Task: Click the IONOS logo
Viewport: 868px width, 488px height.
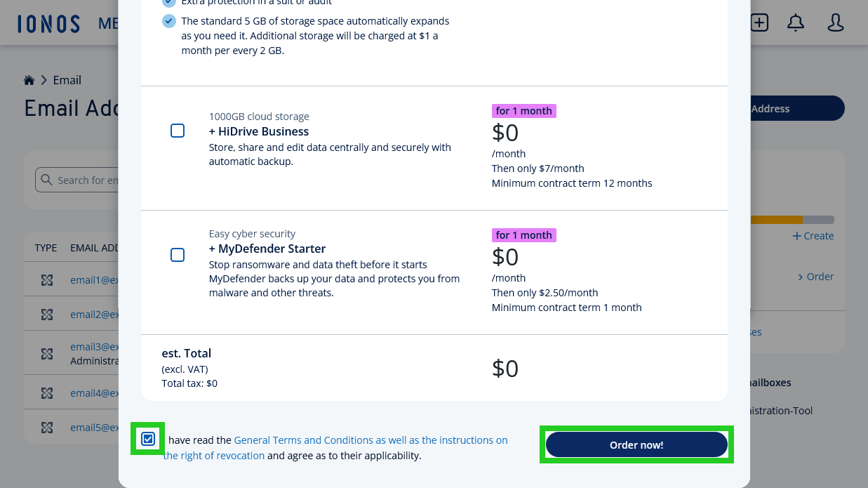Action: pos(48,22)
